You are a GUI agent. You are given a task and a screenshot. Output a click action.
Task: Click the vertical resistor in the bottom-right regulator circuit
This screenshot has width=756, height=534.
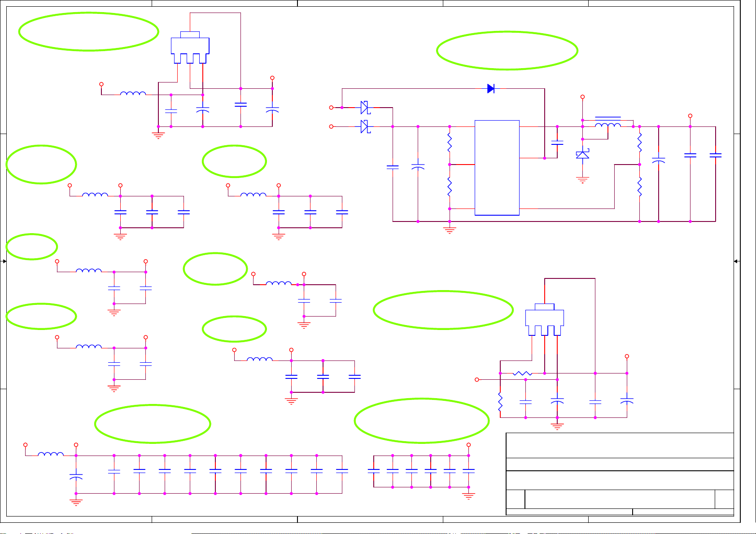[500, 402]
